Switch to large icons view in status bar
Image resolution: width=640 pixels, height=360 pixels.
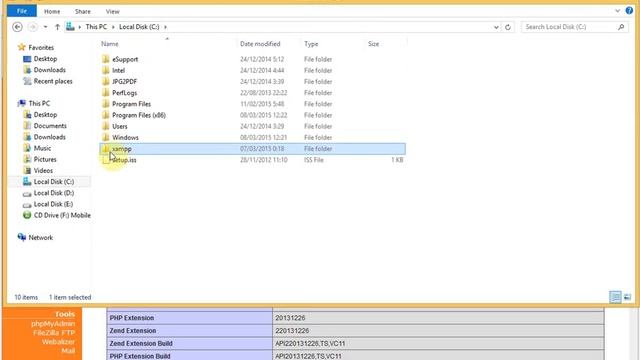click(x=627, y=297)
